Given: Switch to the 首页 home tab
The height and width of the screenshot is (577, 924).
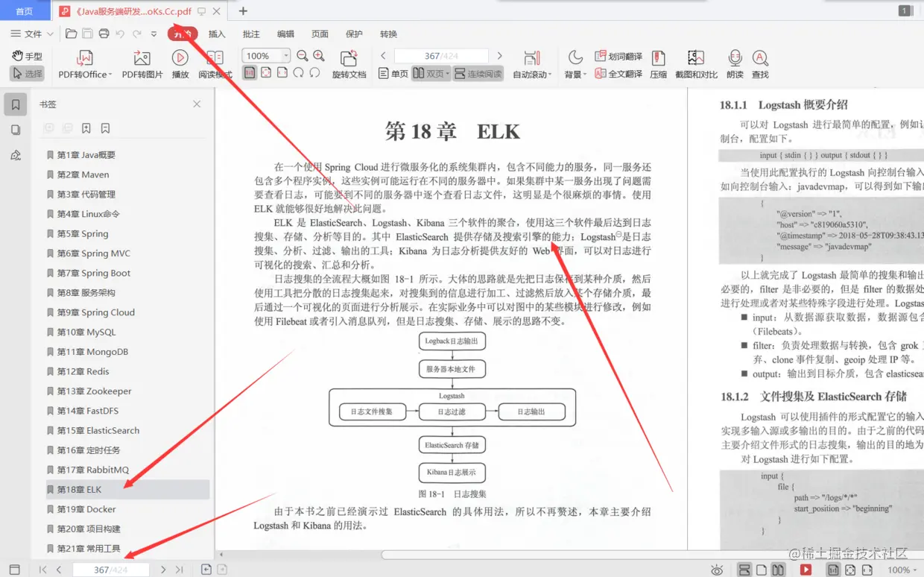Looking at the screenshot, I should [x=25, y=11].
